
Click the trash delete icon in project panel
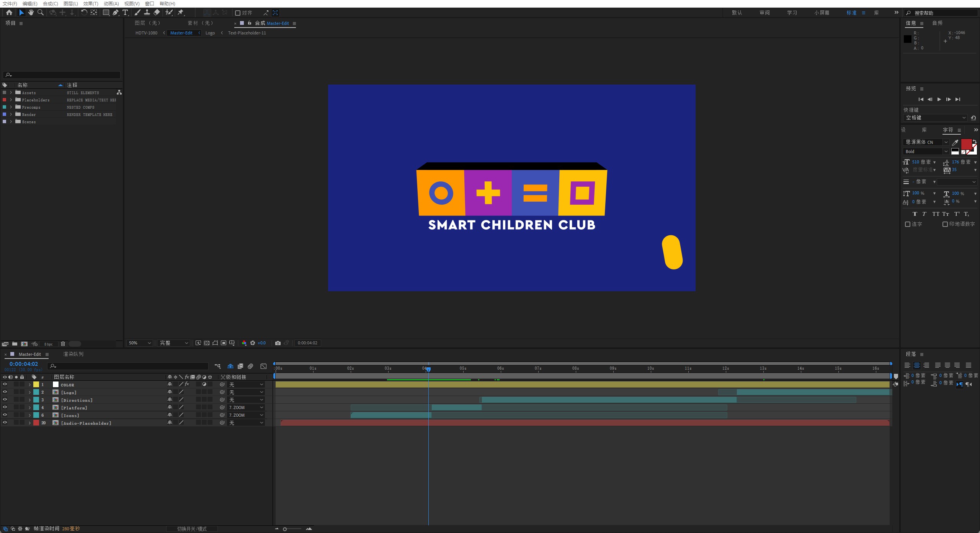(63, 344)
